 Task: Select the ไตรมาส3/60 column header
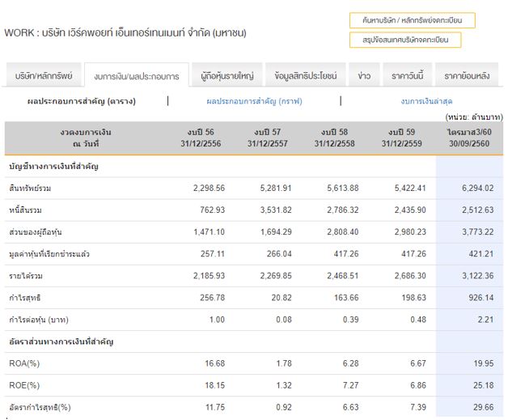[468, 138]
